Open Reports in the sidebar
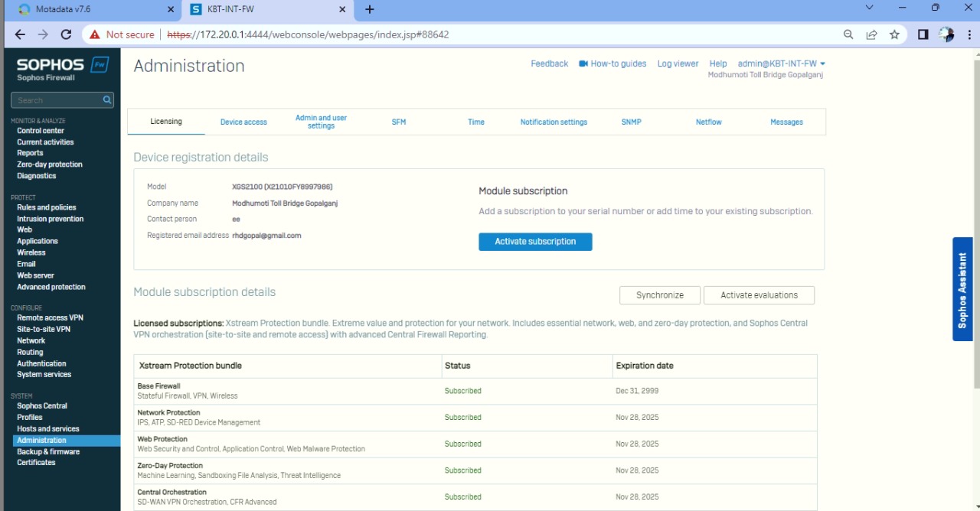This screenshot has height=511, width=980. click(30, 153)
